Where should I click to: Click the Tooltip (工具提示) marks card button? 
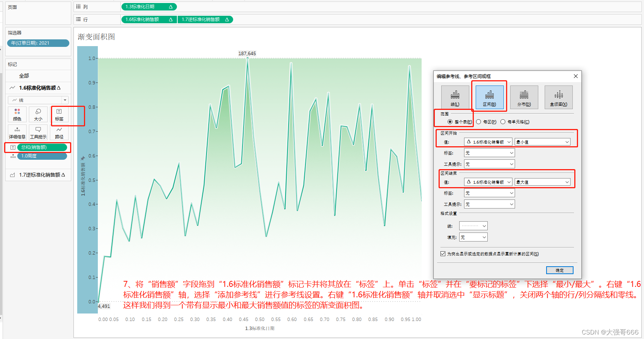coord(38,132)
